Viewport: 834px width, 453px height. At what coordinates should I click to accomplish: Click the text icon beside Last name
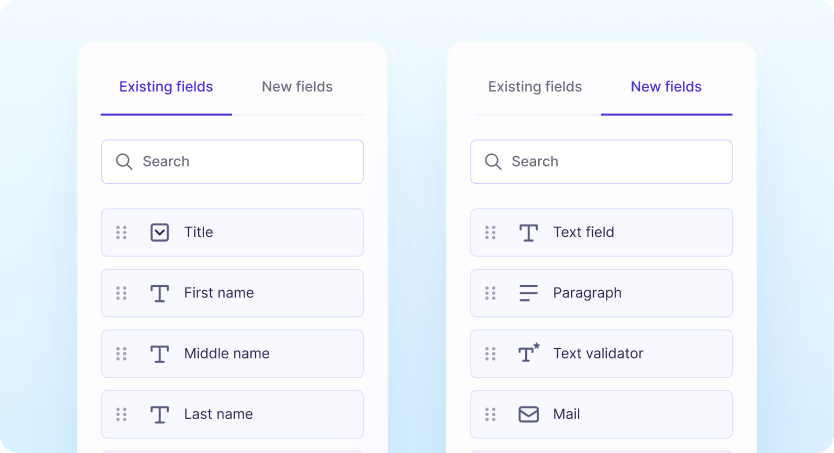159,414
